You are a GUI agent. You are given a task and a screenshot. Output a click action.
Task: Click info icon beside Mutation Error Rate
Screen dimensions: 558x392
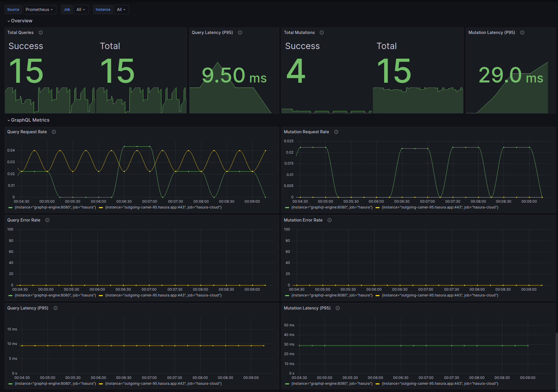330,220
